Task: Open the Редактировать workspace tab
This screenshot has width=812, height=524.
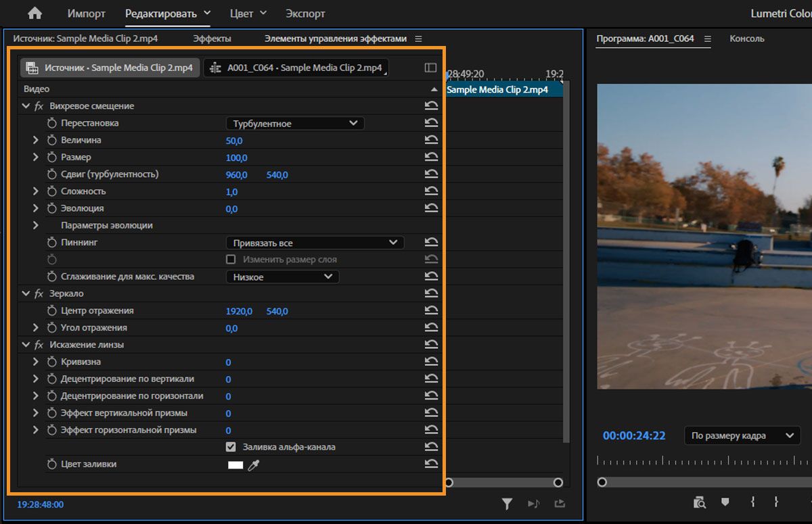Action: pyautogui.click(x=161, y=14)
